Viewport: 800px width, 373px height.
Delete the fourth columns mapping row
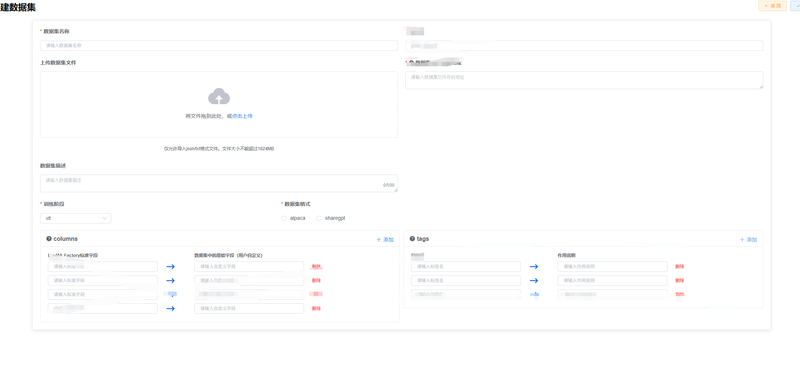click(x=316, y=309)
